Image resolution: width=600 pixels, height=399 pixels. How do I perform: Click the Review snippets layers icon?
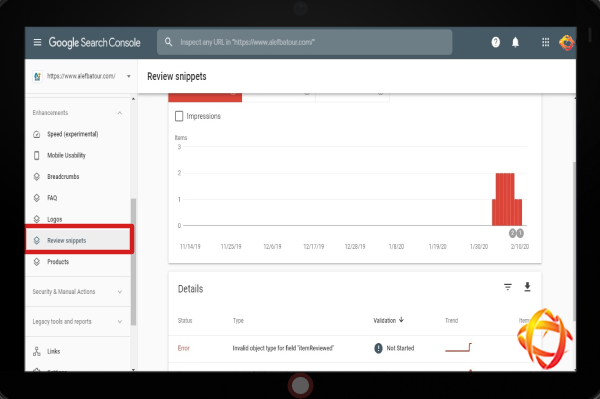(x=37, y=240)
